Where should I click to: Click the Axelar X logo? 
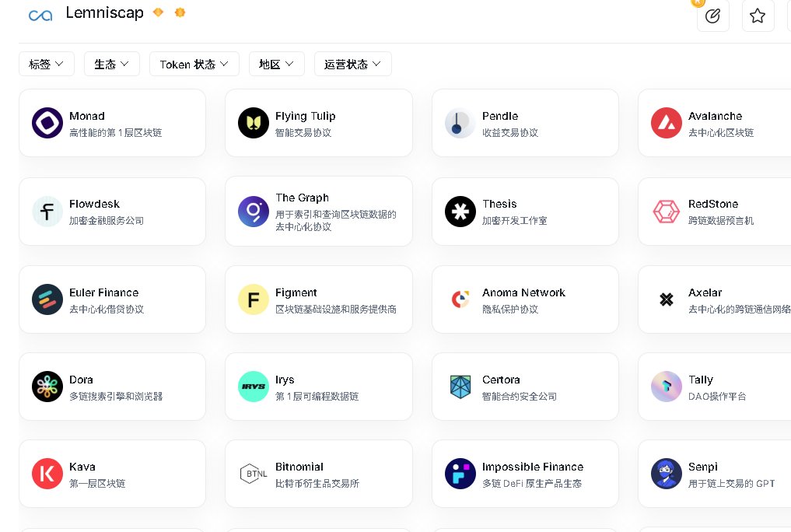(667, 299)
